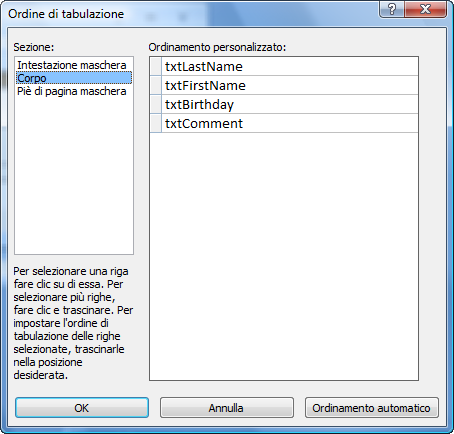Click the Annulla button
The height and width of the screenshot is (434, 454).
(x=227, y=408)
